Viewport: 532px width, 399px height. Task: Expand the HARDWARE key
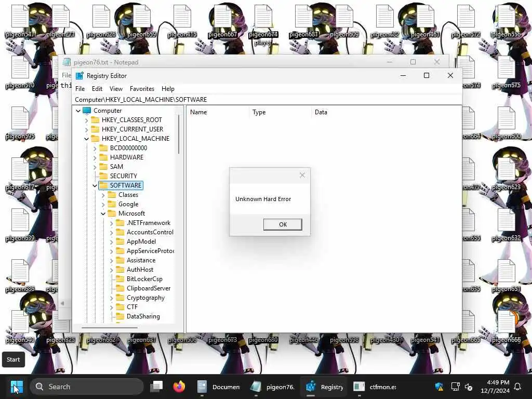tap(95, 157)
